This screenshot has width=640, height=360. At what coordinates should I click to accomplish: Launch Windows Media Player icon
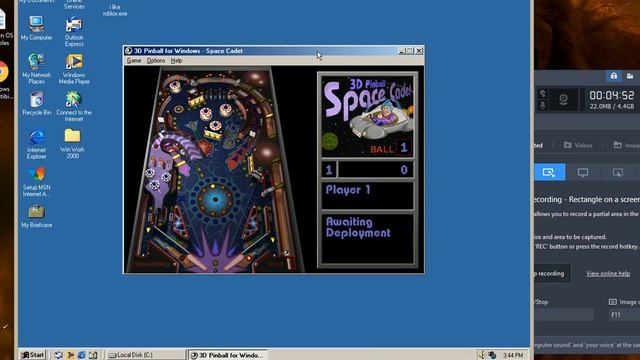[74, 69]
